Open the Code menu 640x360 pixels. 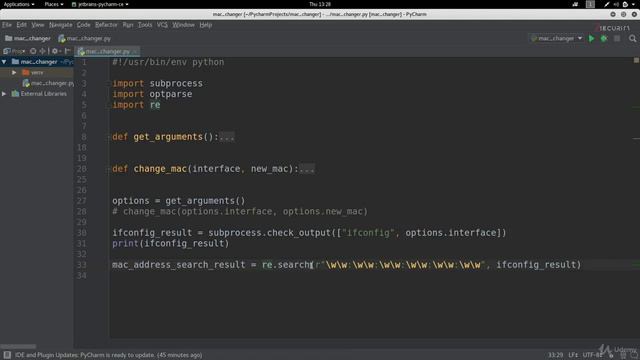tap(84, 25)
